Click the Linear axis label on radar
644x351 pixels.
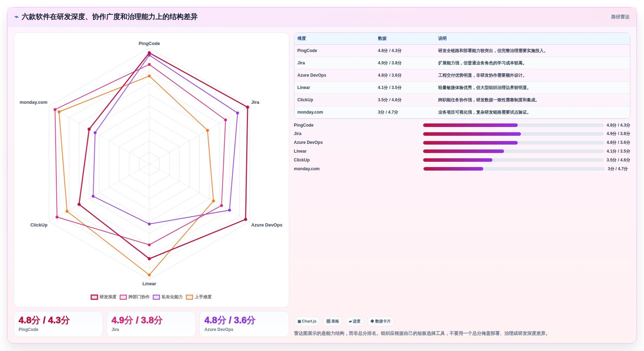coord(149,284)
